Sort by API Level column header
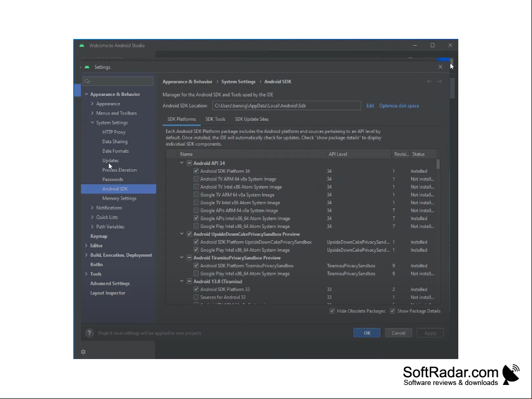Viewport: 532px width, 399px height. coord(359,154)
